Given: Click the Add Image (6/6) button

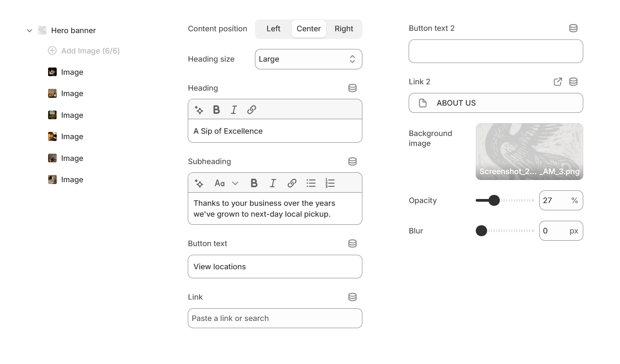Looking at the screenshot, I should (x=83, y=51).
